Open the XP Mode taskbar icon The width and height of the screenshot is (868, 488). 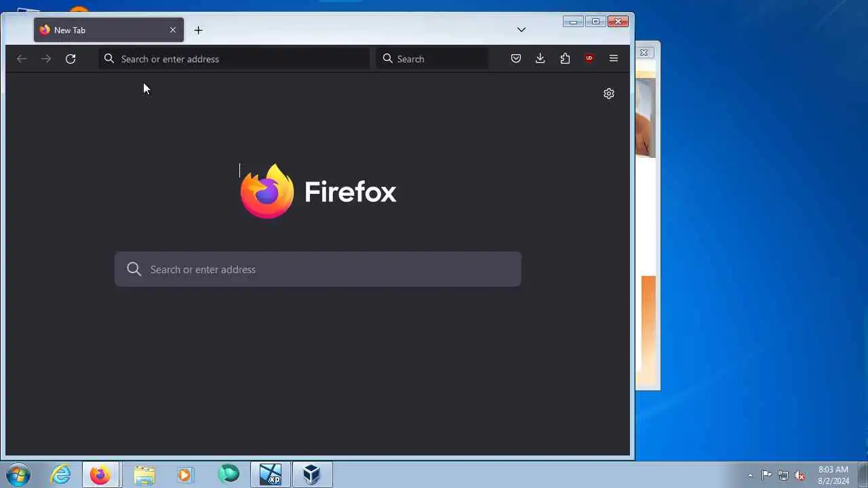click(x=271, y=474)
